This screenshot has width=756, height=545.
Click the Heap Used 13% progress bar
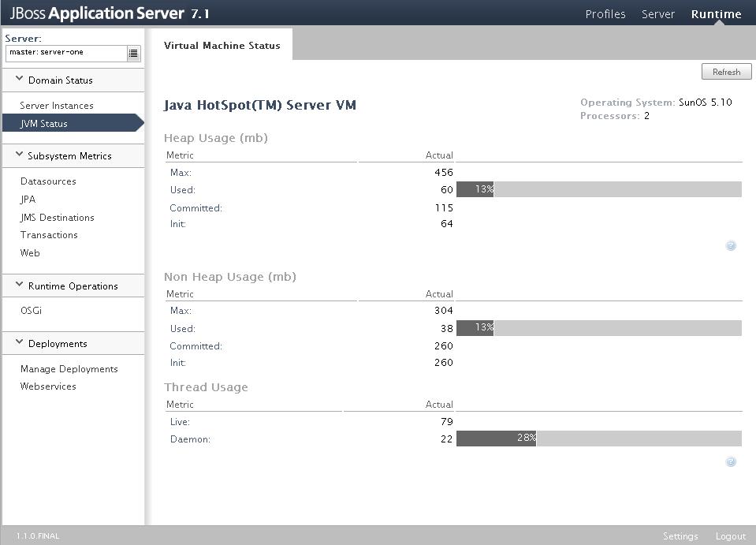tap(599, 189)
